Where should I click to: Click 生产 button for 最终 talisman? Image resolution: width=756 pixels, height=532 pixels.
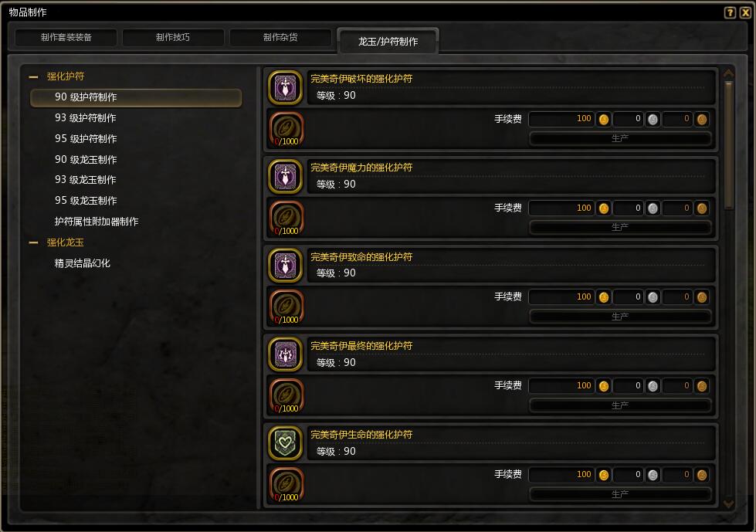pos(620,405)
